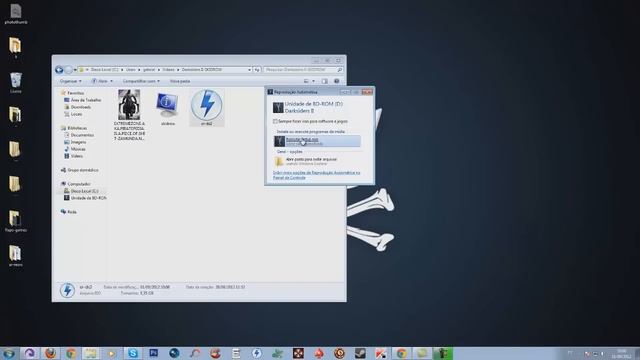Open 'Área de Trabalho' in Favoritos
Screen dimensions: 640x360
click(x=85, y=100)
